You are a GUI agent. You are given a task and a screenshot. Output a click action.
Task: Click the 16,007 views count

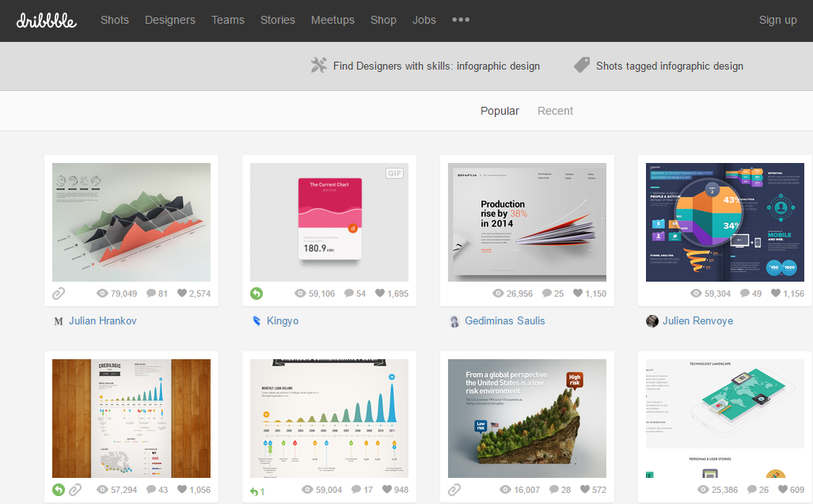point(526,490)
